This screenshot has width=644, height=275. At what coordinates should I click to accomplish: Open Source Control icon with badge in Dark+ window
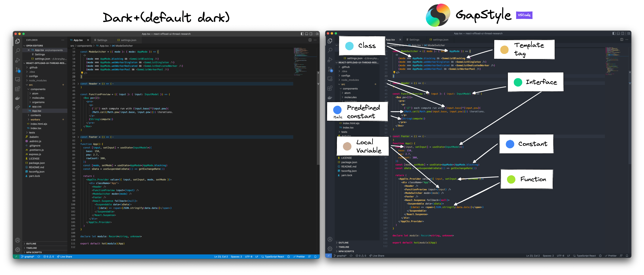coord(18,70)
